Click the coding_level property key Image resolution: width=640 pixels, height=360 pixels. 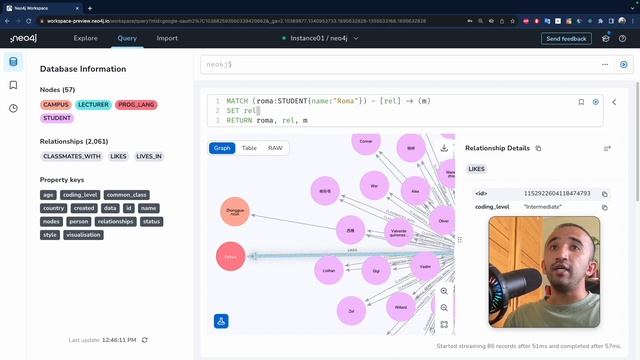click(80, 195)
